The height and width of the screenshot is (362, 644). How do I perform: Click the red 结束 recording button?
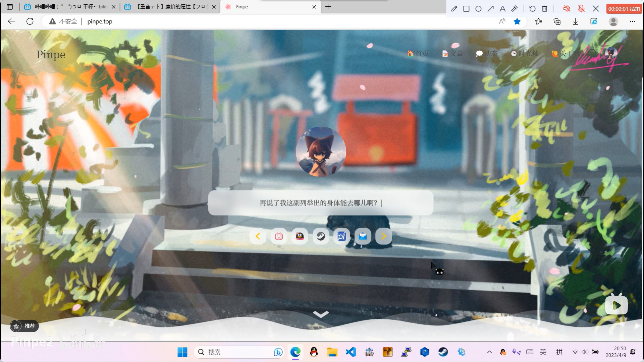[624, 9]
